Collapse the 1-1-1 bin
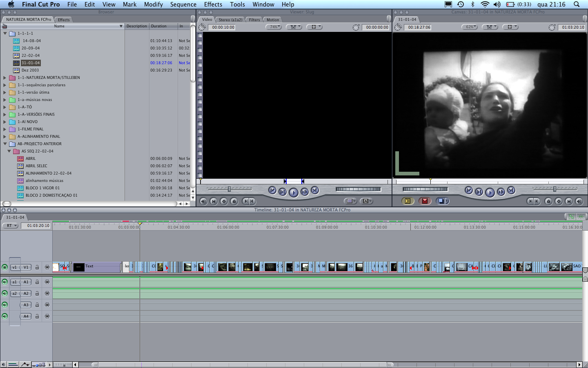The image size is (588, 368). pyautogui.click(x=5, y=34)
